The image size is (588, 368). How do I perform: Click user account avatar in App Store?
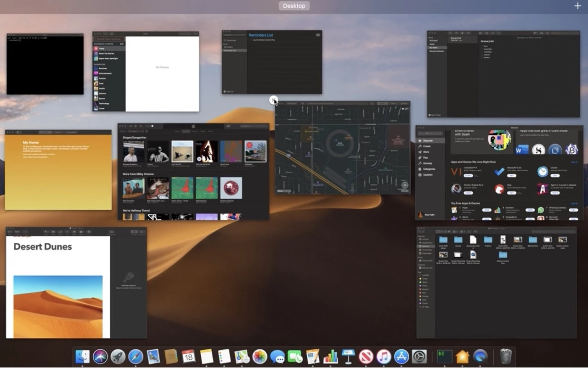[x=420, y=214]
